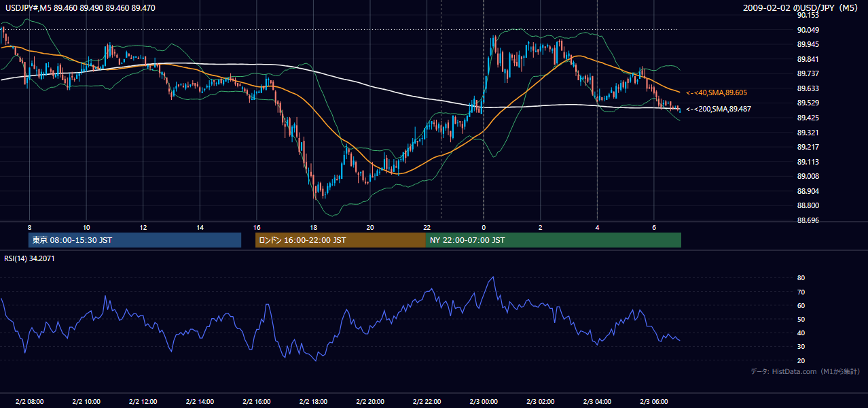
Task: Click price axis value 89.321
Action: (809, 133)
